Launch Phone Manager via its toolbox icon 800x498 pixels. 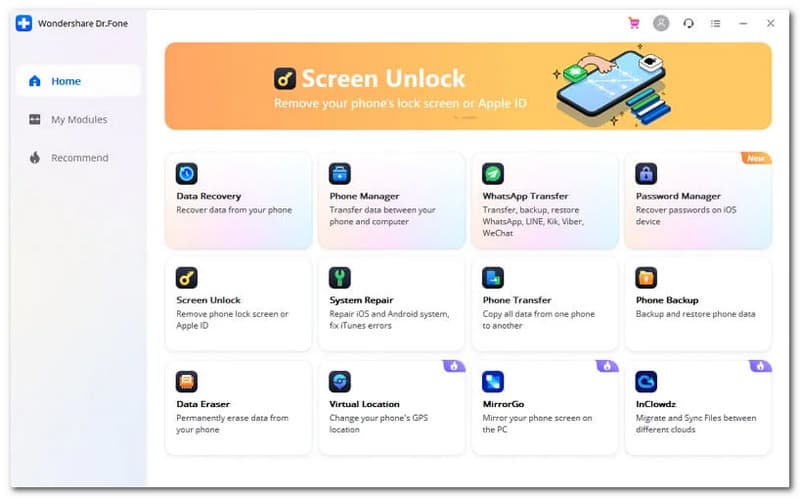pyautogui.click(x=340, y=173)
